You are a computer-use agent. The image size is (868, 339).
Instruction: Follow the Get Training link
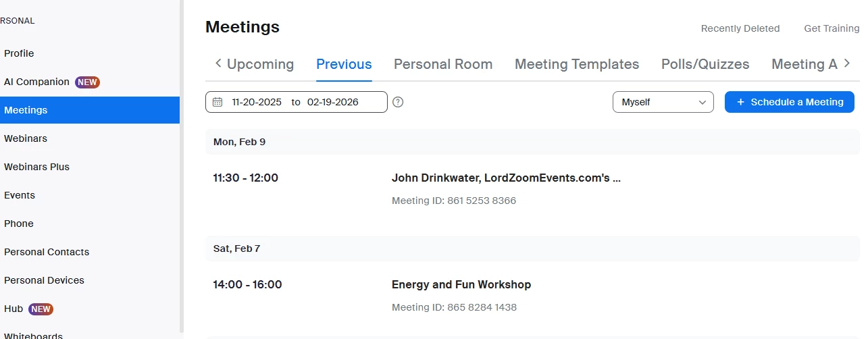[x=831, y=28]
